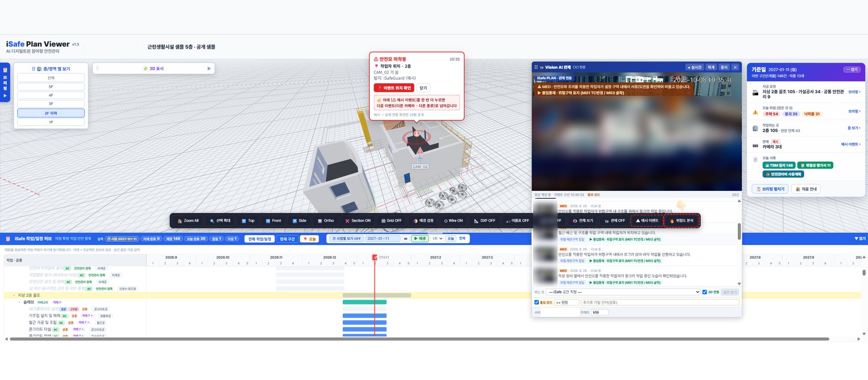The height and width of the screenshot is (380, 868).
Task: Select the Ortho projection button
Action: [x=325, y=221]
